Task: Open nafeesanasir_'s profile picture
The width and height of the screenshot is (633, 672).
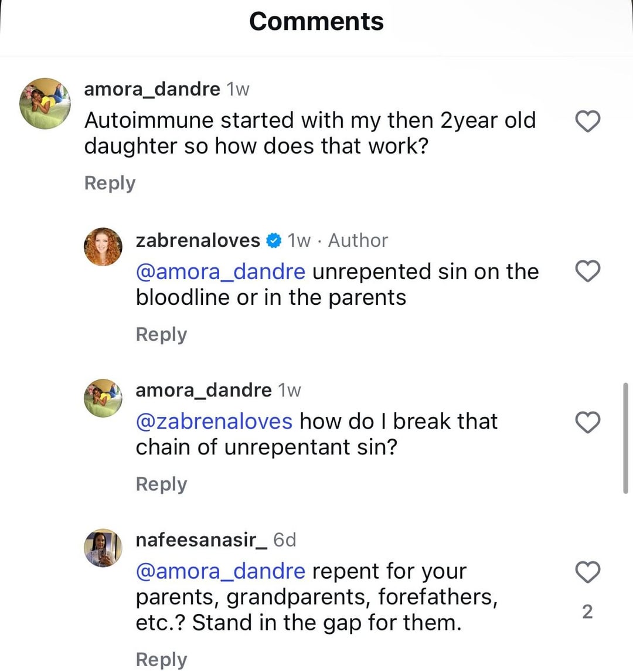Action: (x=103, y=548)
